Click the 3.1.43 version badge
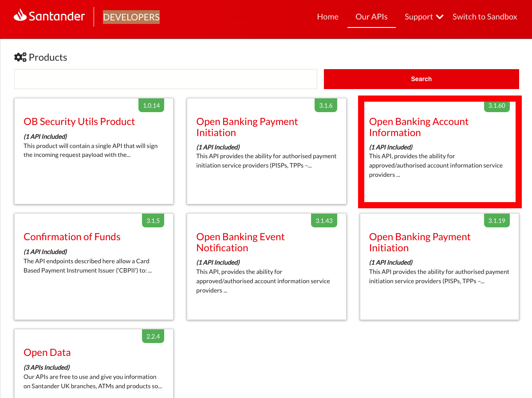532x398 pixels. pos(324,221)
